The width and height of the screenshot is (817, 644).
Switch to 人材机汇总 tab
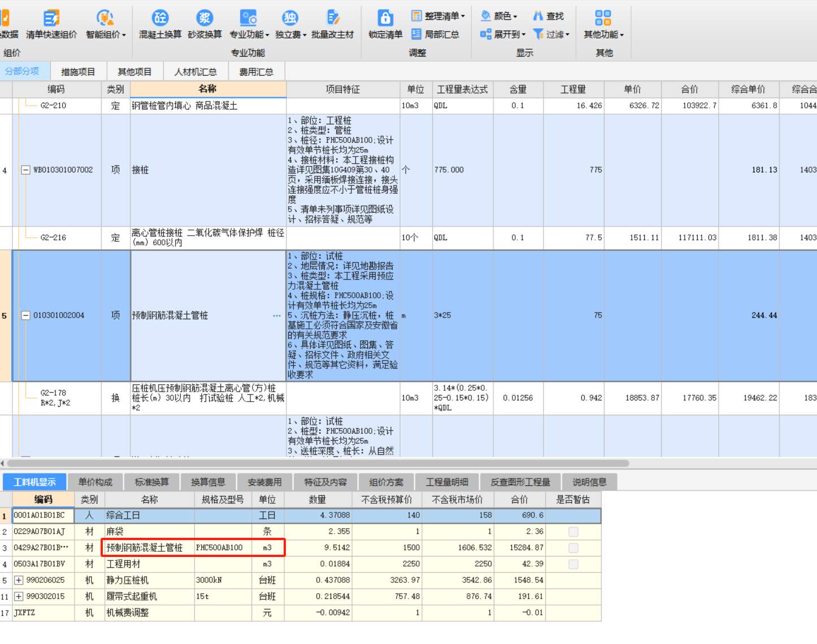tap(195, 72)
